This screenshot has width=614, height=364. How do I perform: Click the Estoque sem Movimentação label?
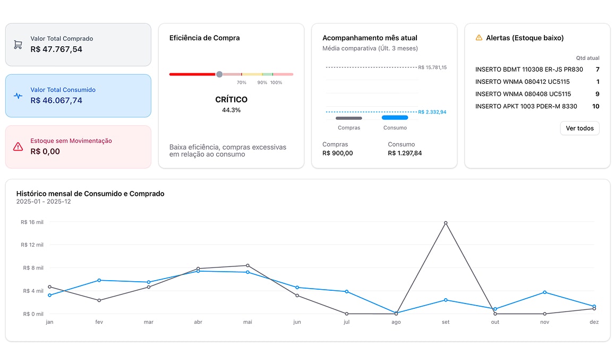tap(71, 141)
